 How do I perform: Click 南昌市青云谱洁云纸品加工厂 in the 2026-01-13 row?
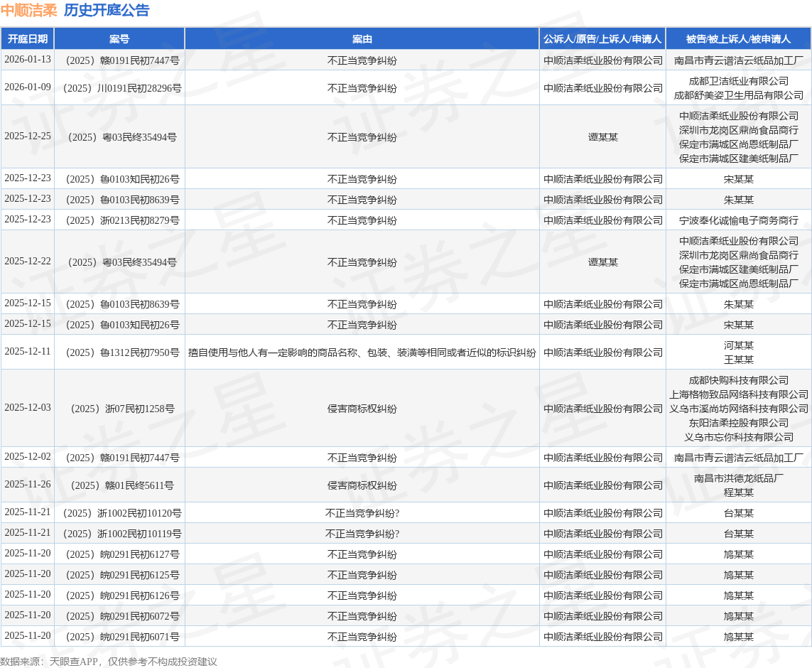[738, 60]
